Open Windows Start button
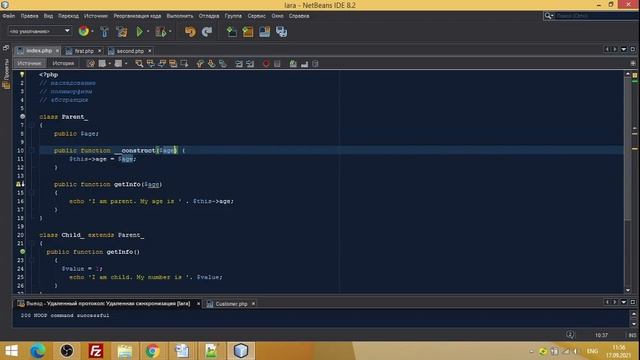This screenshot has width=640, height=360. [11, 351]
